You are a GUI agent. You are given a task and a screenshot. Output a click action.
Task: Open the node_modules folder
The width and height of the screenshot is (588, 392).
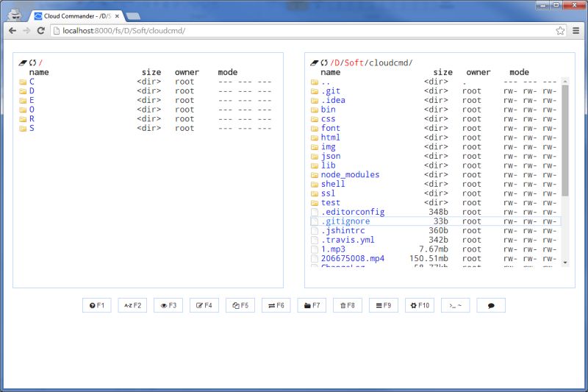[x=350, y=174]
